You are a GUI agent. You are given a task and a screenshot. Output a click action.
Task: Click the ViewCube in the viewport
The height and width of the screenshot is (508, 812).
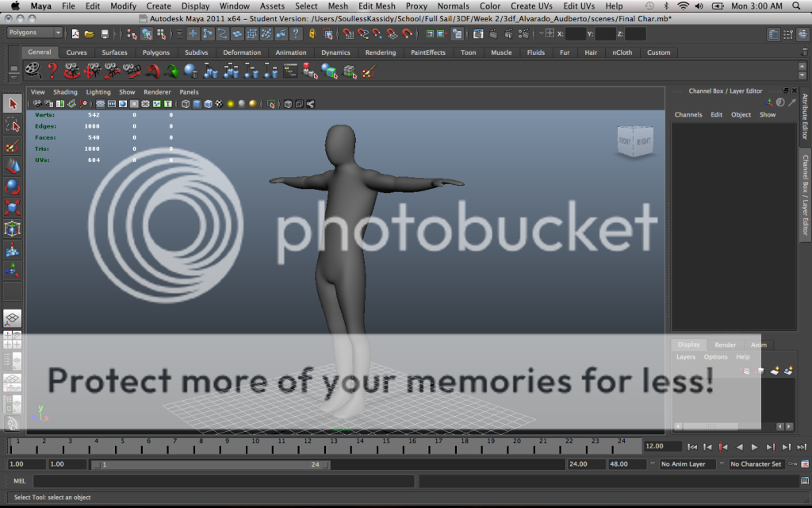point(635,141)
